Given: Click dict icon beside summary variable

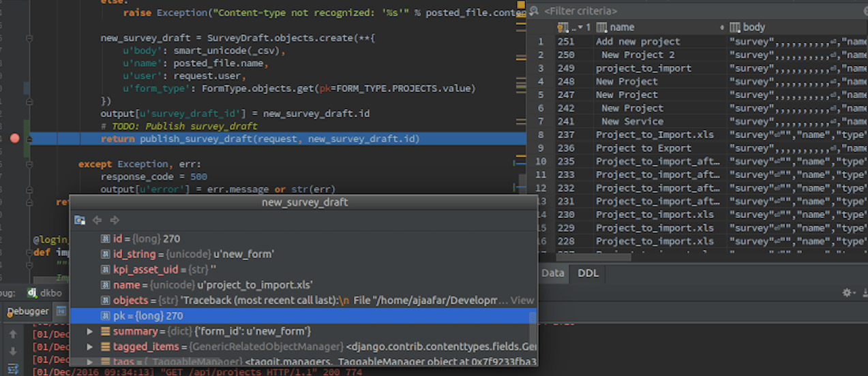Looking at the screenshot, I should point(106,331).
